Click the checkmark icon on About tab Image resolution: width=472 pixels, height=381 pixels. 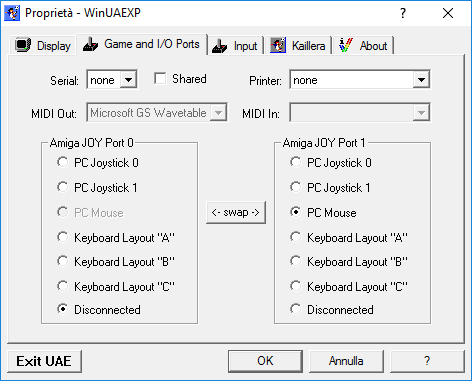tap(345, 45)
